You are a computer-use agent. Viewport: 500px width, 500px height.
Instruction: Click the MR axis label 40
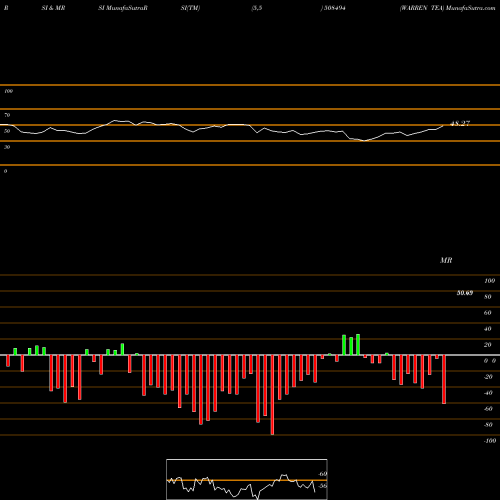tap(488, 329)
